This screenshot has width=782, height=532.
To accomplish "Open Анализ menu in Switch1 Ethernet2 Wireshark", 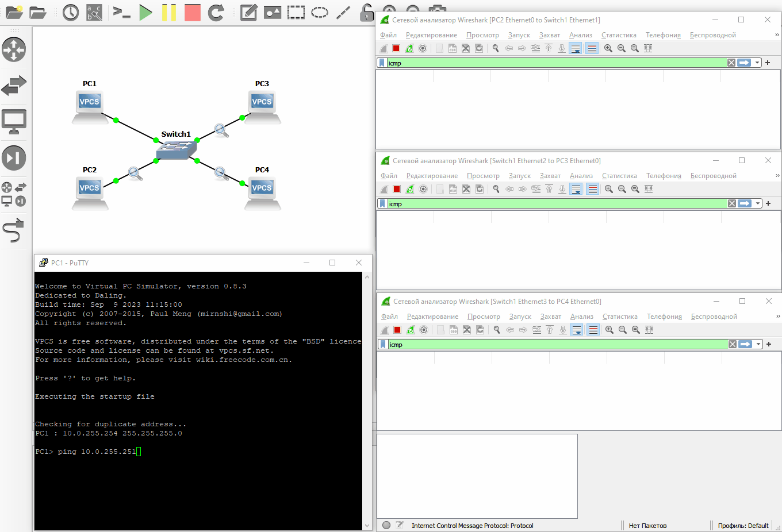I will pos(581,176).
